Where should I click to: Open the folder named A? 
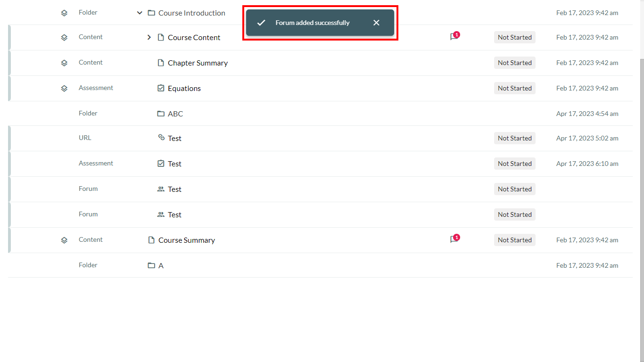pos(161,265)
